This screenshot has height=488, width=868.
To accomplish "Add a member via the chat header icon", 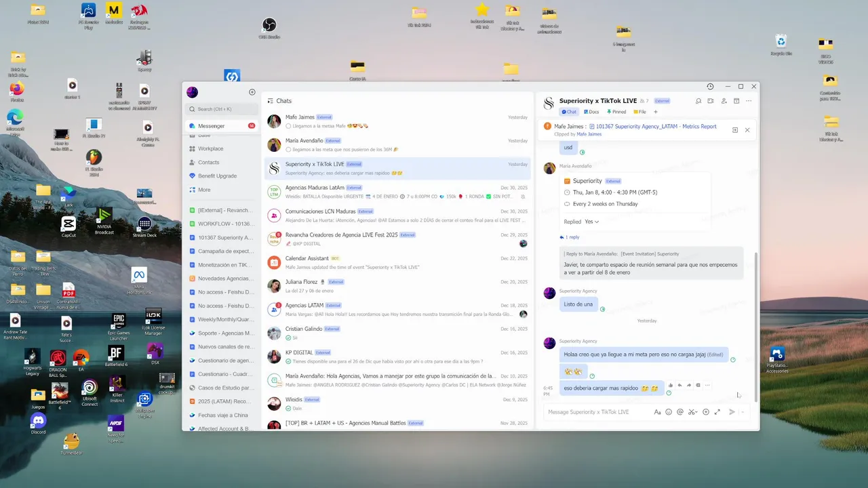I will pyautogui.click(x=724, y=101).
